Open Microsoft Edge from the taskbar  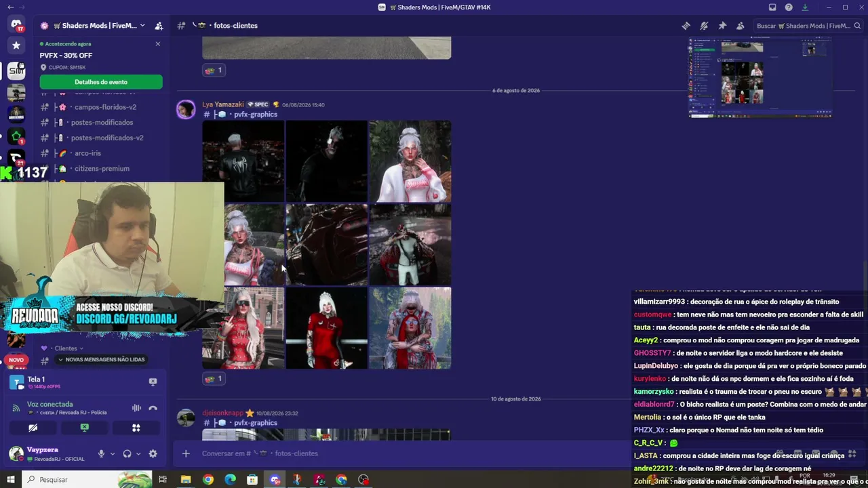(230, 480)
